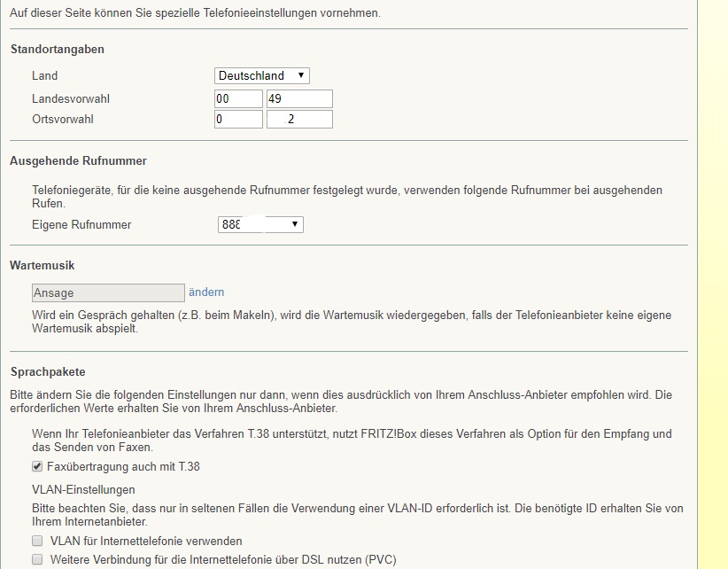The width and height of the screenshot is (728, 569).
Task: Click the Sprachpakete section heading
Action: 48,371
